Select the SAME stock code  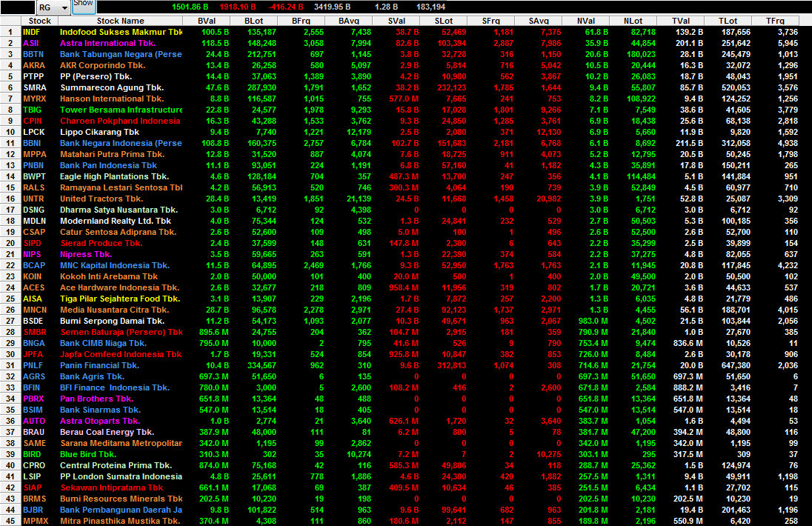[x=35, y=444]
